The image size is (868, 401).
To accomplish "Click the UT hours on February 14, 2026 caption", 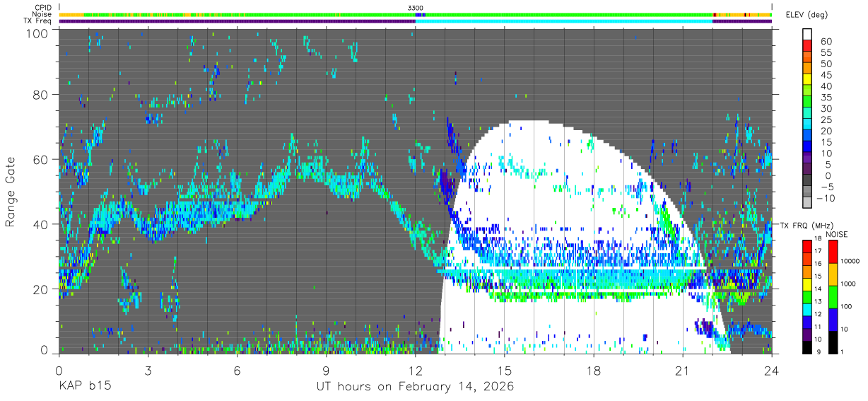I will point(415,388).
